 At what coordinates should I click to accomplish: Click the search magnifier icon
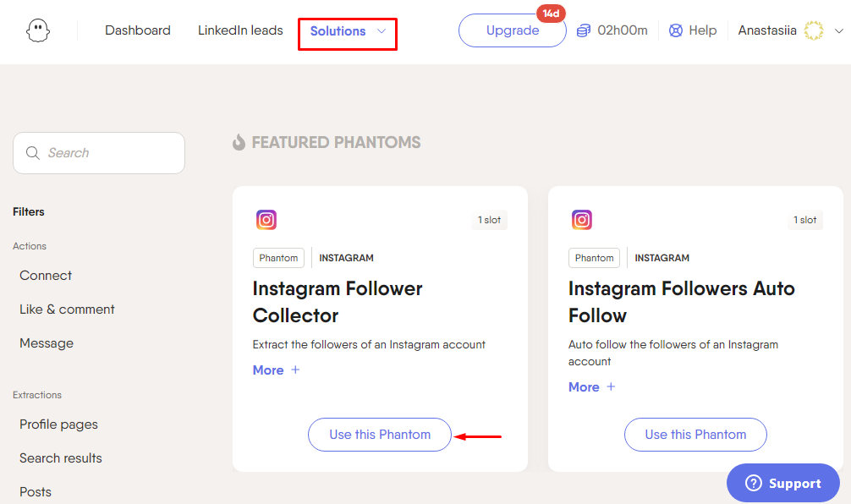click(x=32, y=153)
